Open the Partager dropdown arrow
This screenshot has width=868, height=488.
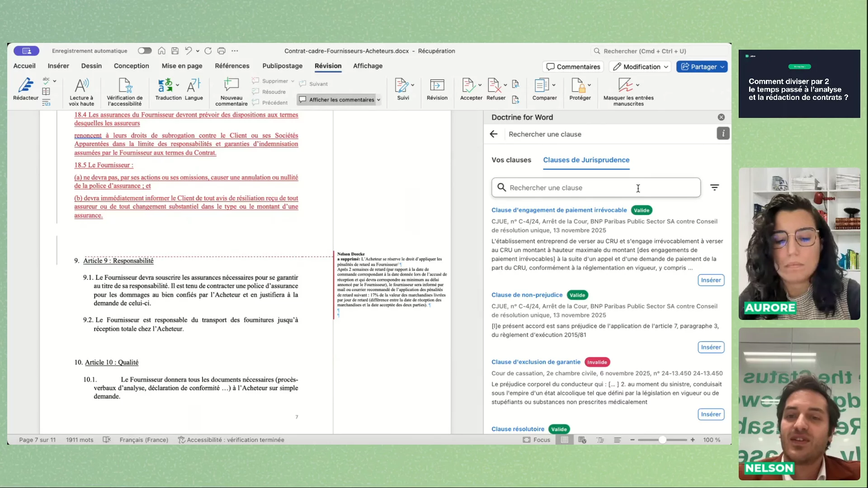[722, 67]
